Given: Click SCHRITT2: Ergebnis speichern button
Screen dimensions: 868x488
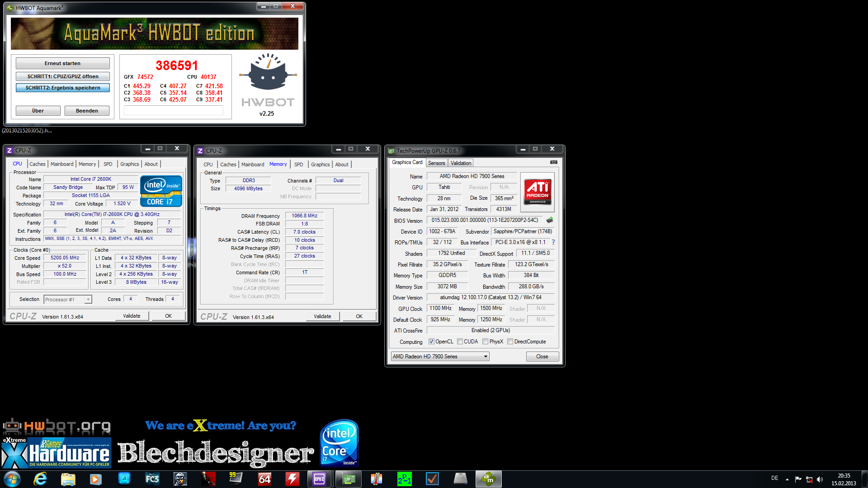Looking at the screenshot, I should tap(63, 88).
